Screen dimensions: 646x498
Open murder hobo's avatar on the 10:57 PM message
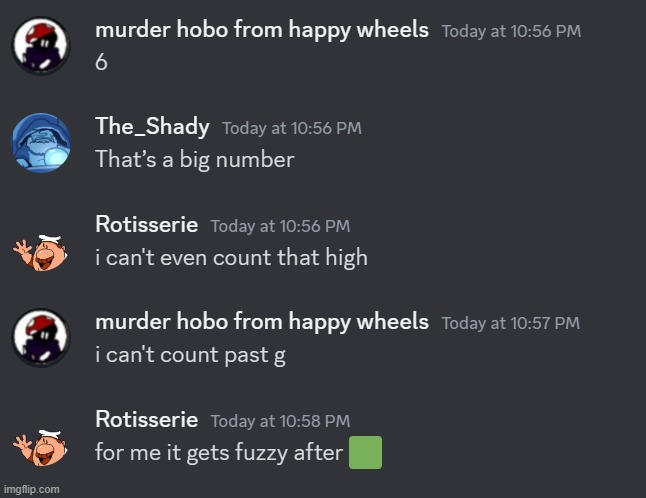tap(41, 338)
